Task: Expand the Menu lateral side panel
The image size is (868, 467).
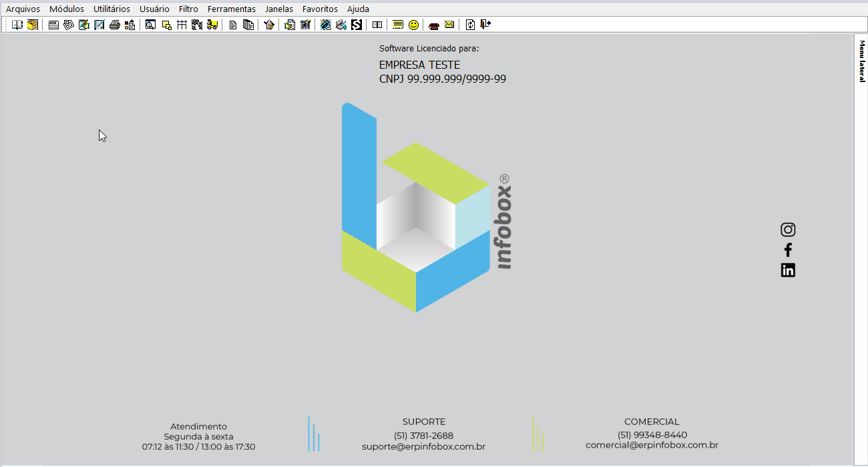Action: 861,61
